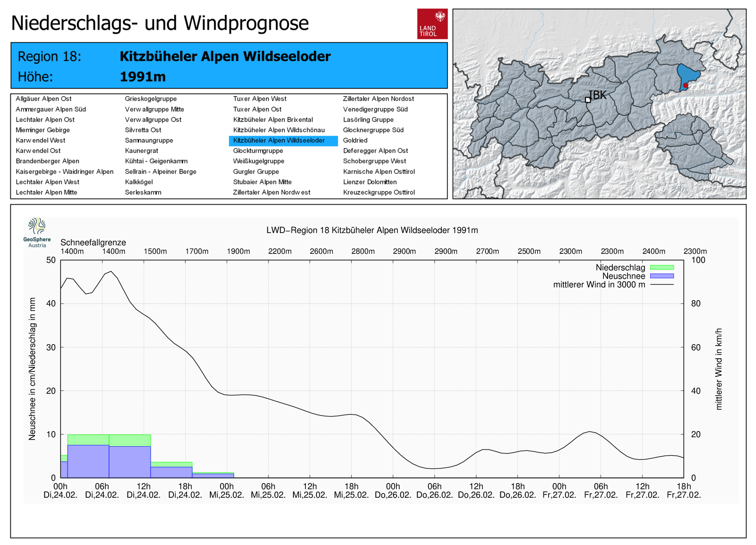
Task: Click the IBK square marker on map
Action: tap(588, 100)
